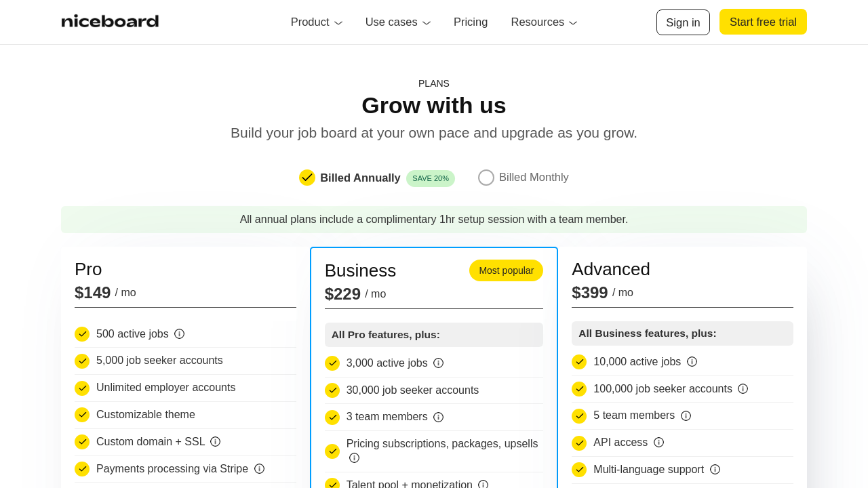Click the SAVE 20% green badge
This screenshot has height=488, width=868.
(430, 178)
